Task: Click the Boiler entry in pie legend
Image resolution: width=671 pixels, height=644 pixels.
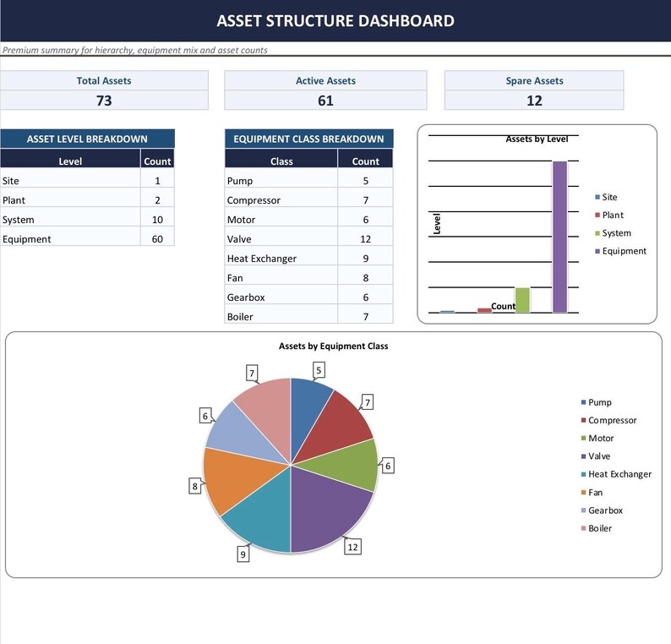Action: [x=596, y=528]
